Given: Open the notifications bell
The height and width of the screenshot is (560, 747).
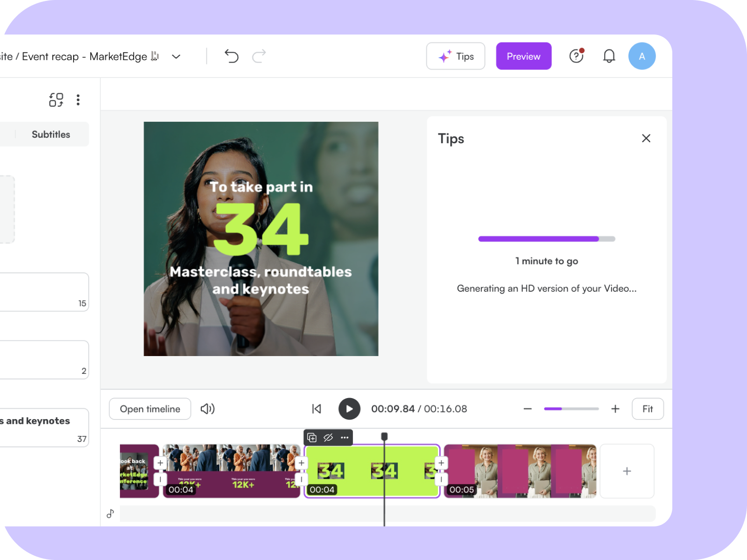Looking at the screenshot, I should [609, 56].
